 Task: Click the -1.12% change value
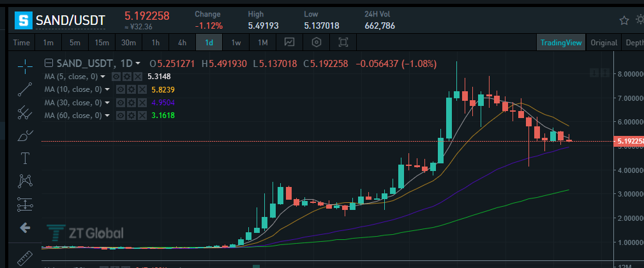[x=209, y=26]
